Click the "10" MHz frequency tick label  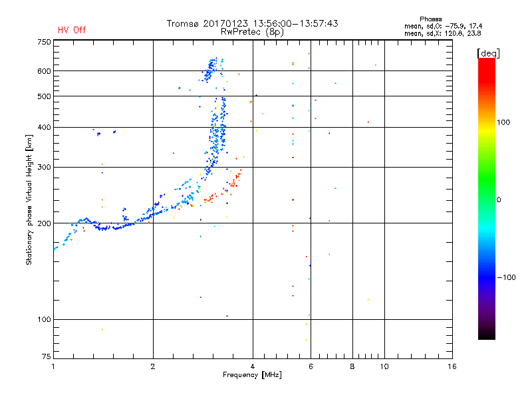coord(384,366)
